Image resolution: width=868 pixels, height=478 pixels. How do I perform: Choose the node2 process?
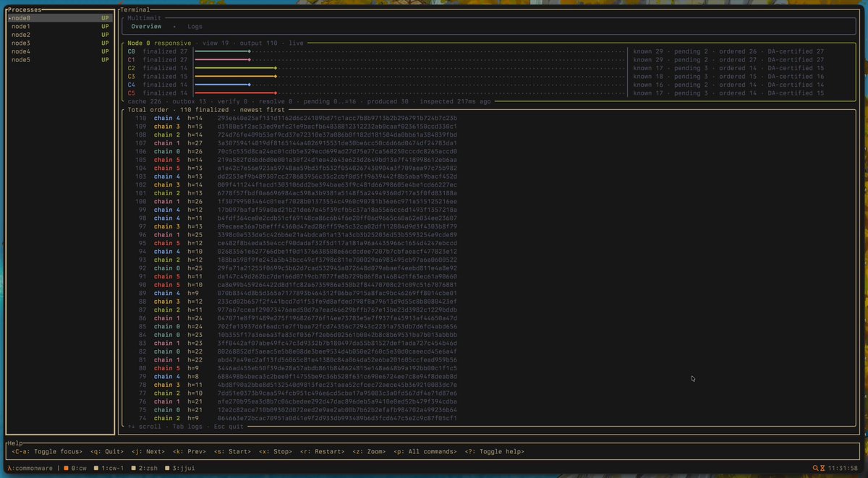point(59,35)
